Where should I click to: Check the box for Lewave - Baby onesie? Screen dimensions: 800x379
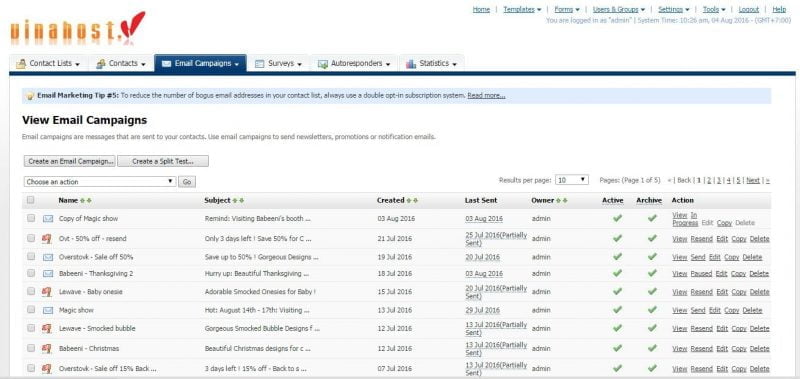[x=31, y=291]
